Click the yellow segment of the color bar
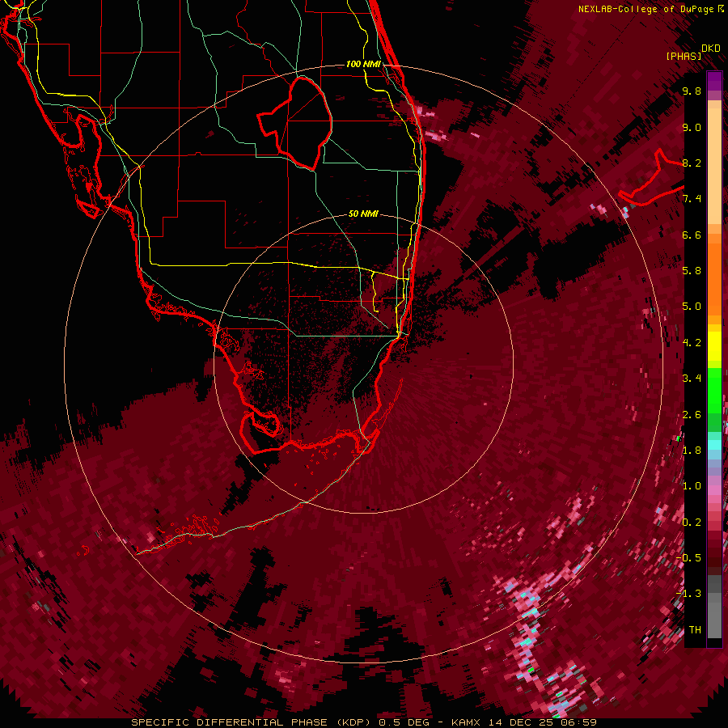Screen dimensions: 728x728 coord(714,347)
